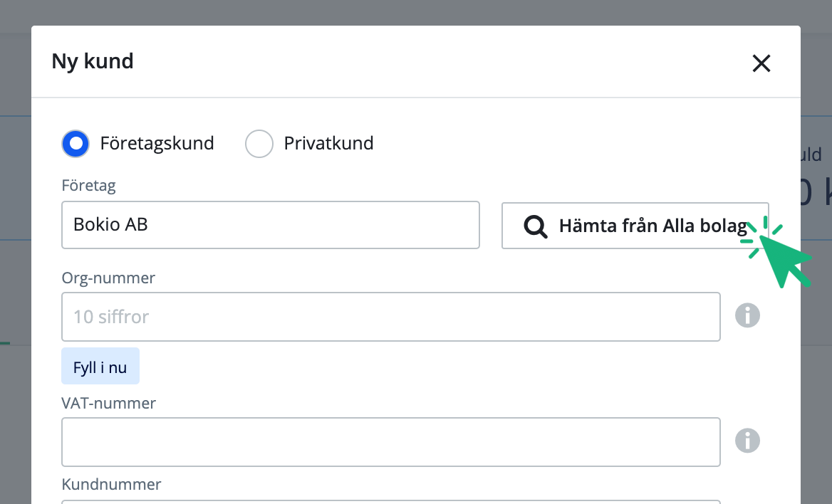Select the Företagskund radio button
This screenshot has height=504, width=832.
coord(75,143)
